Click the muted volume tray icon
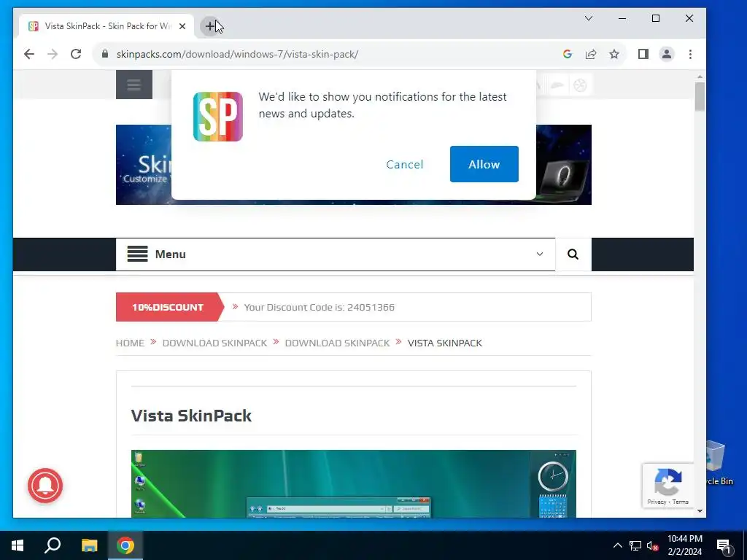Screen dimensions: 747x560 (653, 545)
